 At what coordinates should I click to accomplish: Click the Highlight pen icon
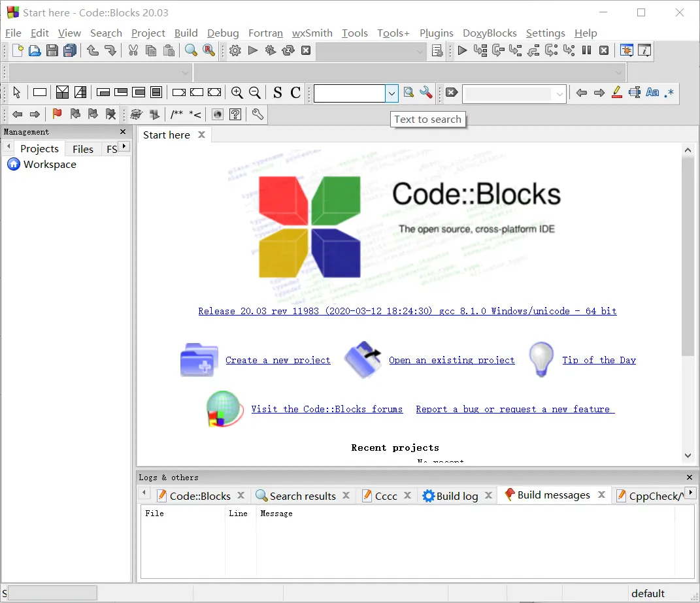[x=617, y=92]
